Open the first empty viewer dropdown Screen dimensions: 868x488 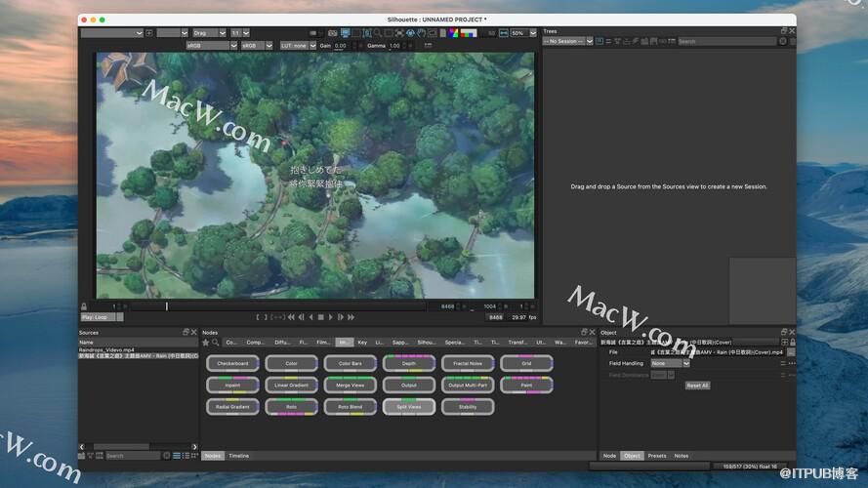click(x=112, y=33)
